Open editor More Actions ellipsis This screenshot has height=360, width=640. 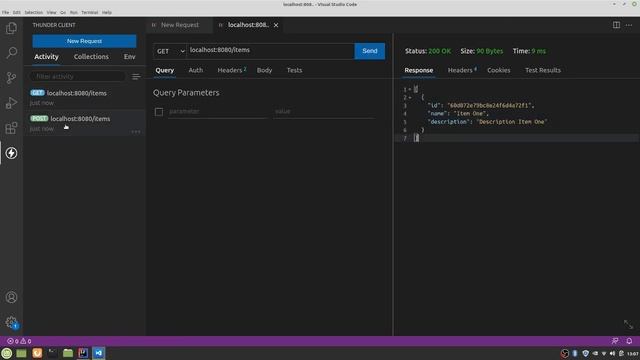click(629, 25)
